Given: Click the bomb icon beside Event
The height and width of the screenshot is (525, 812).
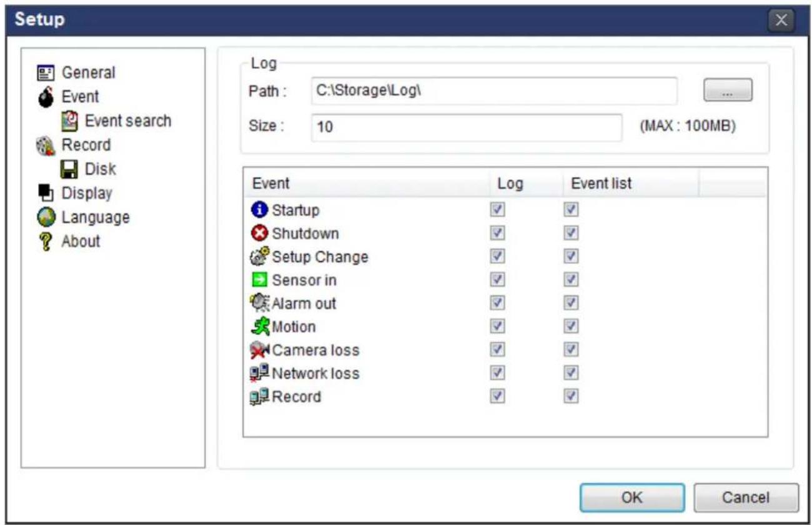Looking at the screenshot, I should pos(45,97).
